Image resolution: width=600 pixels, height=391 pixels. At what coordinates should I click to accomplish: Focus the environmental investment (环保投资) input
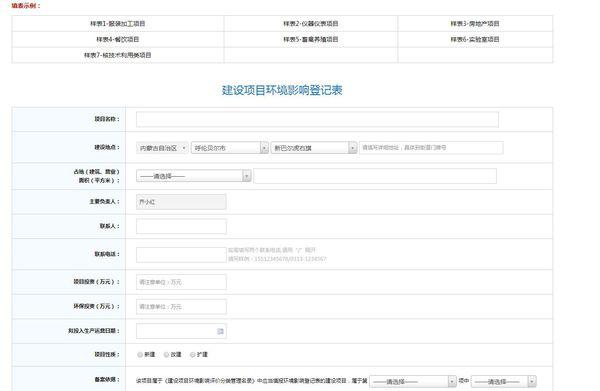(x=181, y=307)
